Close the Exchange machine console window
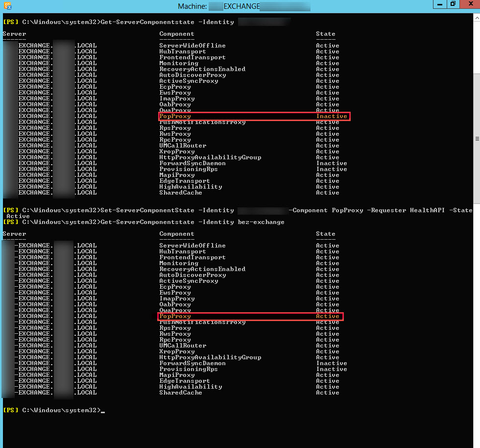Viewport: 480px width, 448px height. coord(470,4)
